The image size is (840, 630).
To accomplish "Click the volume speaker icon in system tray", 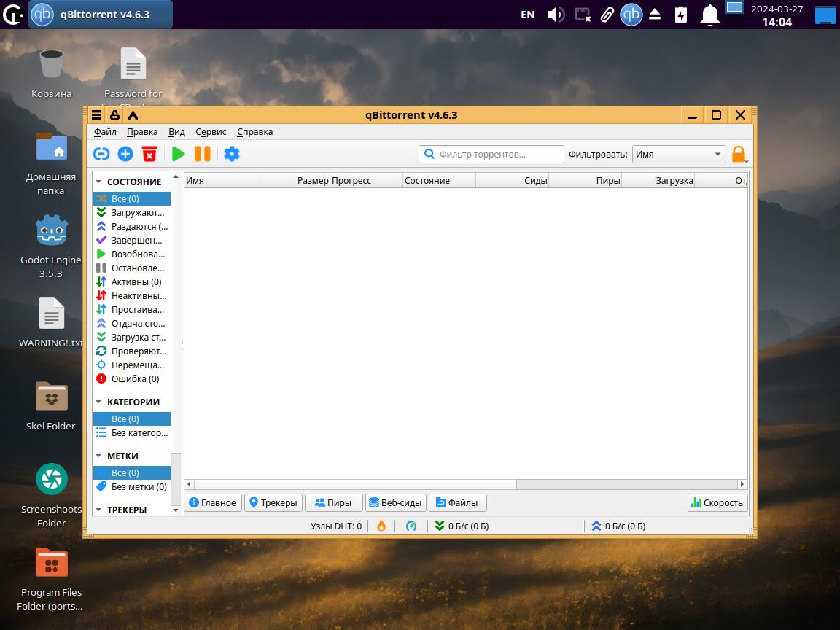I will pyautogui.click(x=556, y=15).
